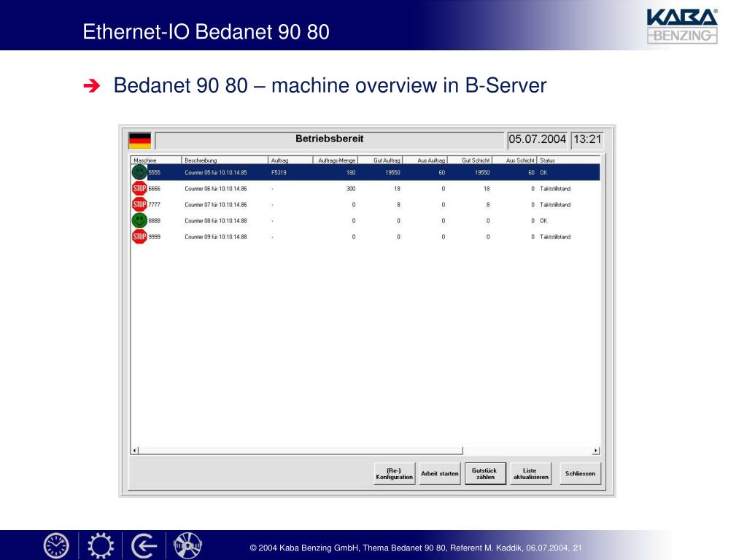This screenshot has width=747, height=560.
Task: Click Taktstillstand status of machine 9999
Action: (x=555, y=237)
